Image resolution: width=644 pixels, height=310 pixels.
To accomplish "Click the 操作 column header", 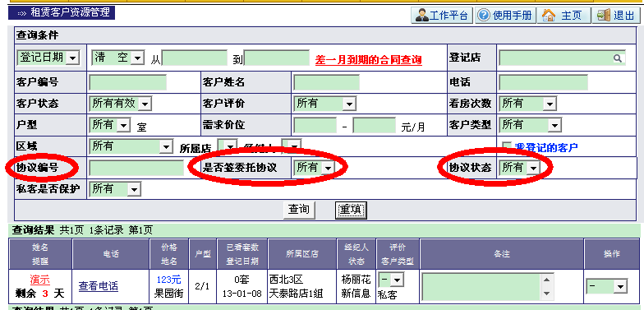I will coord(611,254).
